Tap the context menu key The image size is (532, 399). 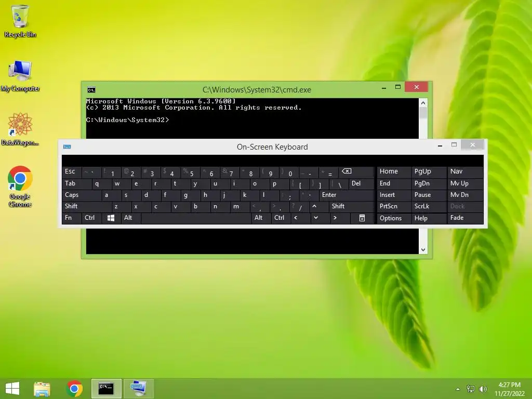point(362,218)
